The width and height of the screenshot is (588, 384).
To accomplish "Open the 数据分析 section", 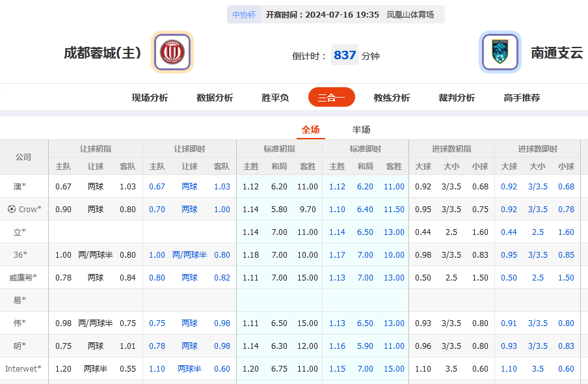I will click(214, 96).
